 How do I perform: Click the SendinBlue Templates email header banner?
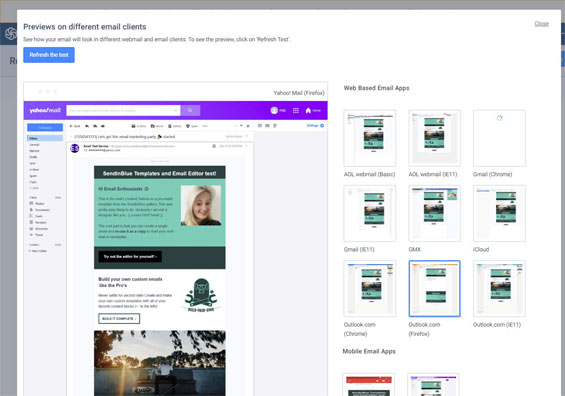160,173
